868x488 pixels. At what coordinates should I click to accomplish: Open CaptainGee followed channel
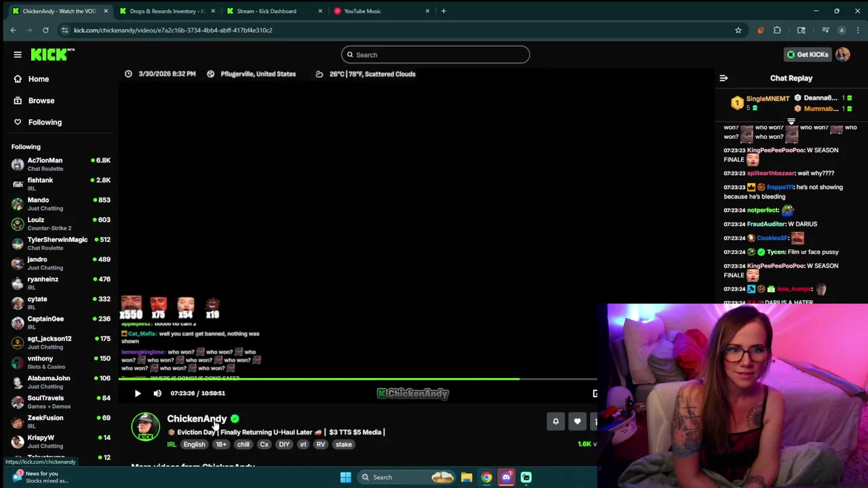click(x=61, y=323)
